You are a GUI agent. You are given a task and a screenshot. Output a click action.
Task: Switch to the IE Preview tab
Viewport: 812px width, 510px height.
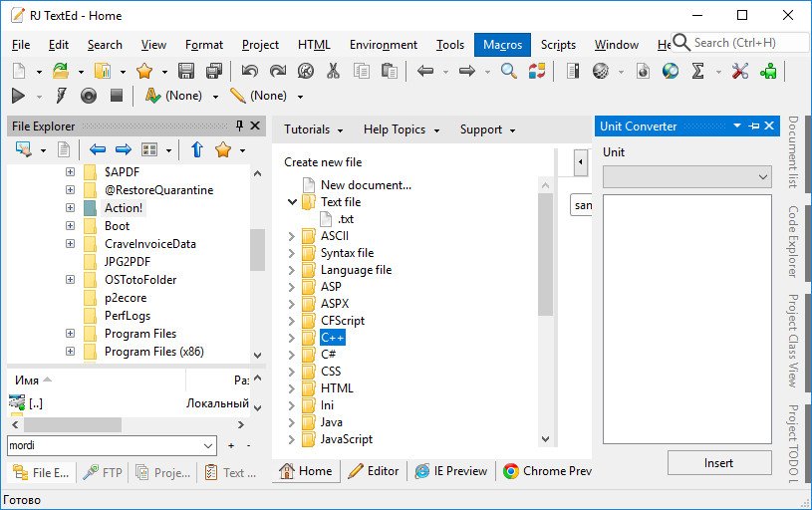[451, 471]
